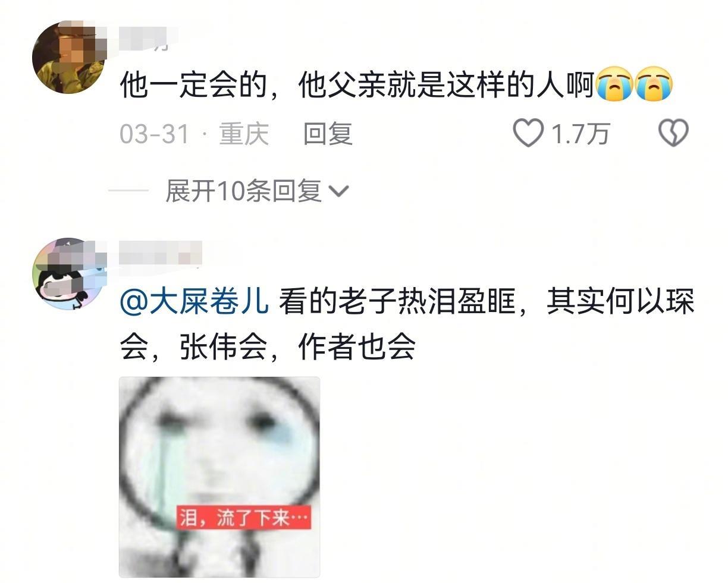Click the 重庆 location label
The width and height of the screenshot is (728, 583).
pos(244,134)
